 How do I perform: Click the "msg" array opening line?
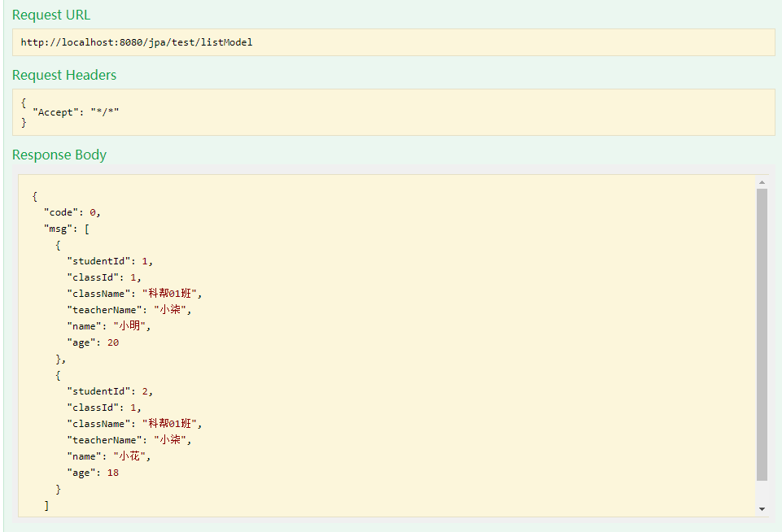[x=67, y=229]
